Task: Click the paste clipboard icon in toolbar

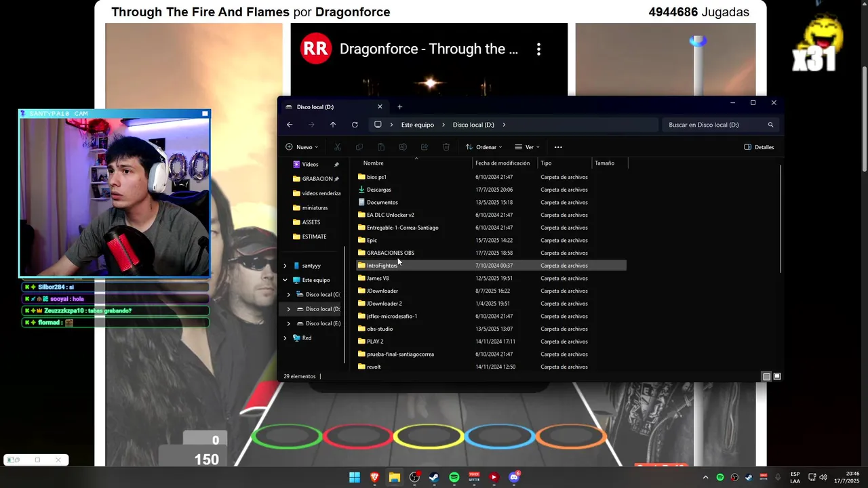Action: tap(381, 147)
